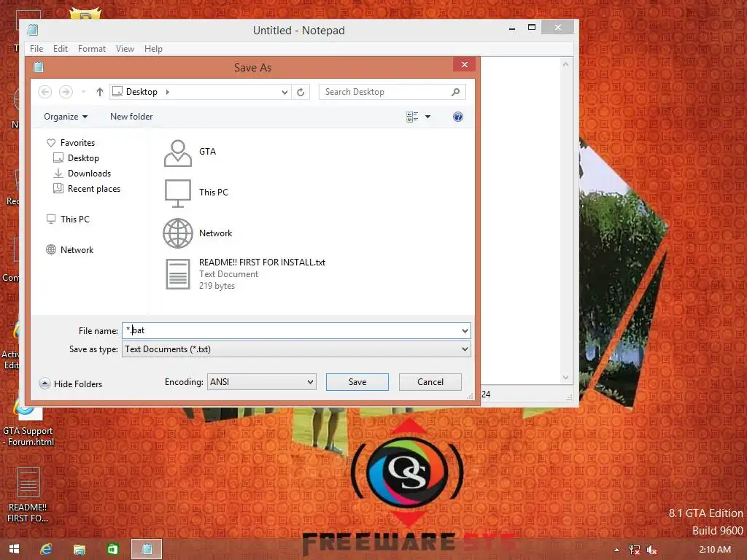The width and height of the screenshot is (747, 560).
Task: Open Notepad Edit menu
Action: point(61,49)
